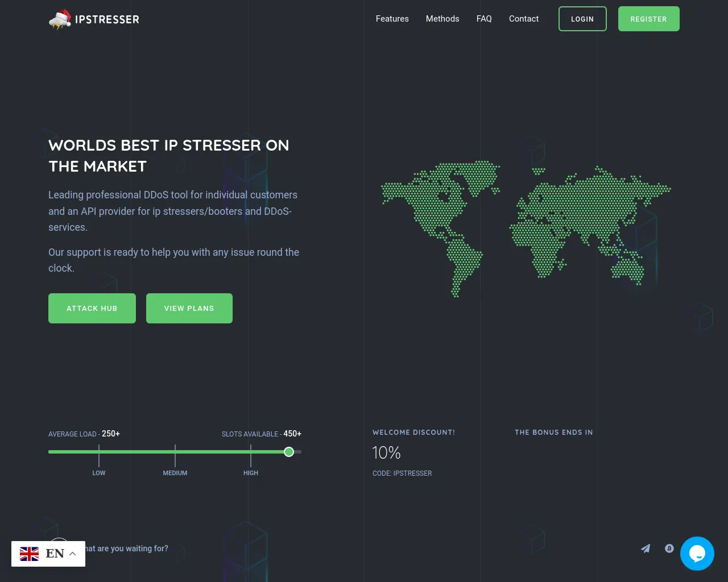Click the 'AVERAGE LOAD - 250+' text
Image resolution: width=728 pixels, height=582 pixels.
[x=84, y=434]
